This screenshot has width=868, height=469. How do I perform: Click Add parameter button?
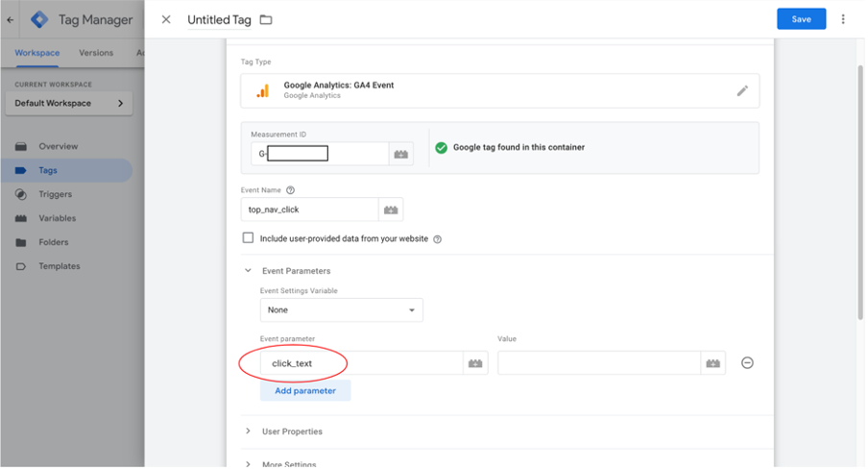[305, 391]
